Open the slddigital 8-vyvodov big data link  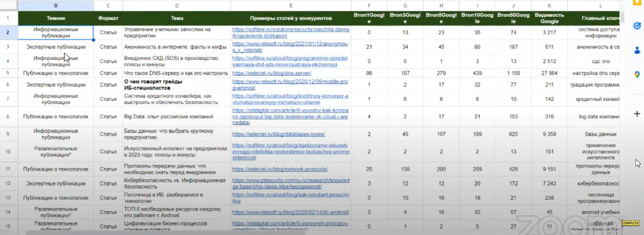[290, 117]
